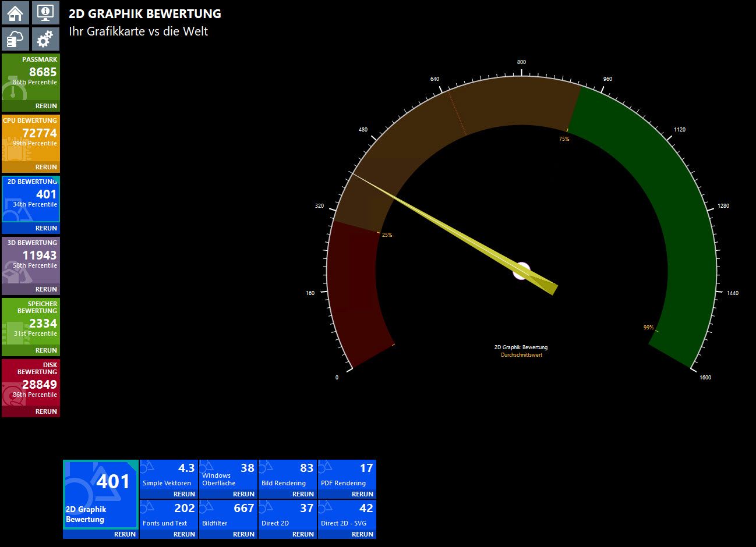Rerun the bottom 2D Graphik Bewertung suite
The image size is (756, 547).
(x=125, y=534)
